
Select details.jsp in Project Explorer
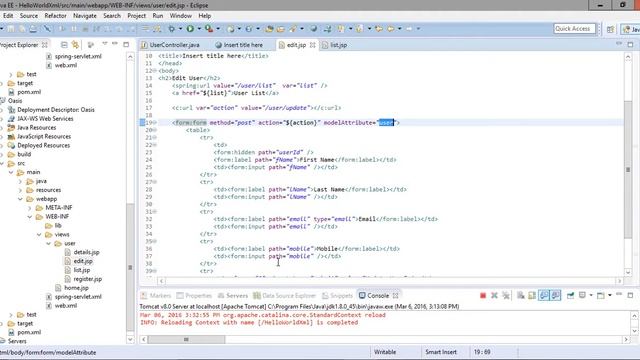point(86,252)
